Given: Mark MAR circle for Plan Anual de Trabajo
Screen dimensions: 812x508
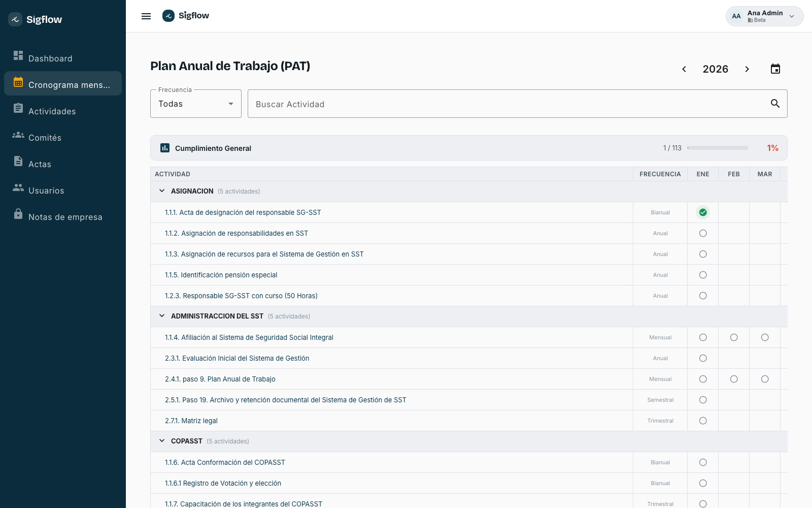Looking at the screenshot, I should [765, 379].
